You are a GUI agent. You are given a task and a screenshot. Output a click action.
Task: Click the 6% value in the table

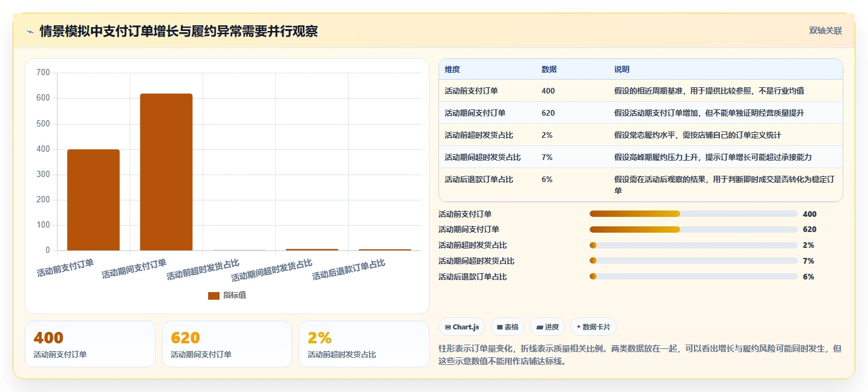[x=547, y=180]
